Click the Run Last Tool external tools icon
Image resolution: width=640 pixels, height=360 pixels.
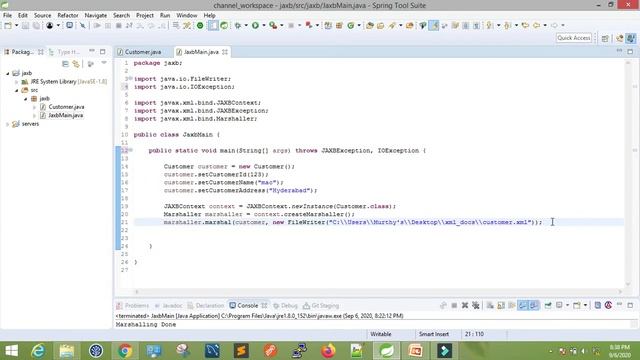pyautogui.click(x=273, y=25)
